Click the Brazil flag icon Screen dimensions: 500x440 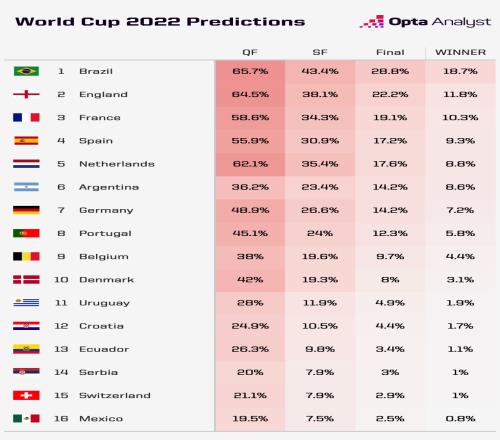coord(26,71)
